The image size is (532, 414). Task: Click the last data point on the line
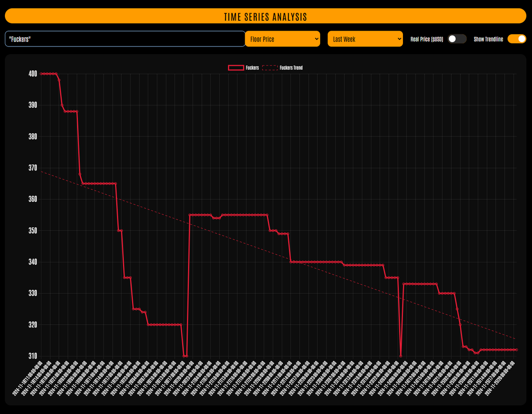(516, 350)
